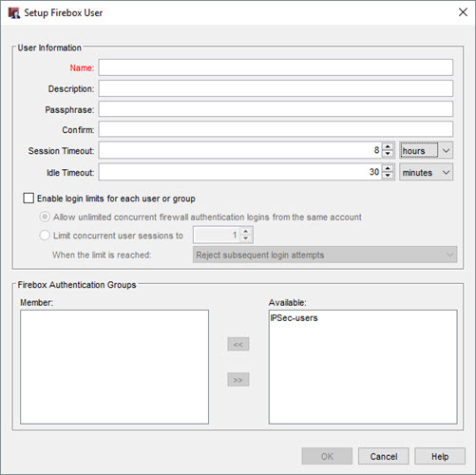Click the Description text field
This screenshot has width=476, height=475.
coord(276,88)
